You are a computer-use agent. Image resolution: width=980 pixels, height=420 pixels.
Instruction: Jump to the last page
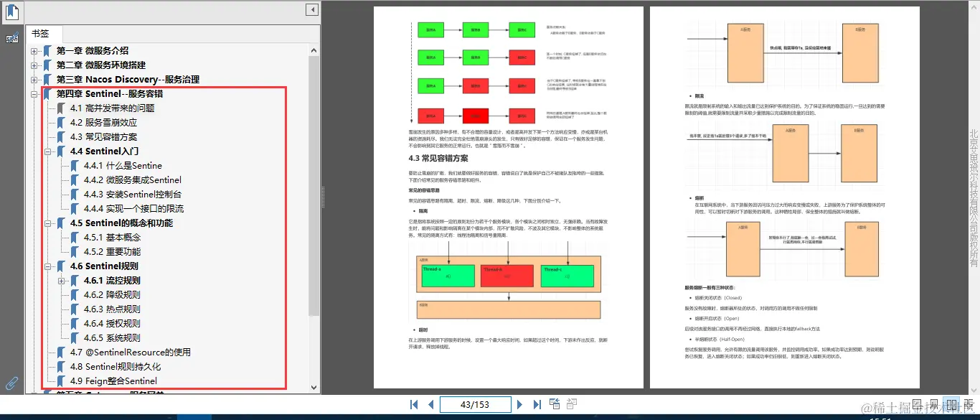pos(537,404)
